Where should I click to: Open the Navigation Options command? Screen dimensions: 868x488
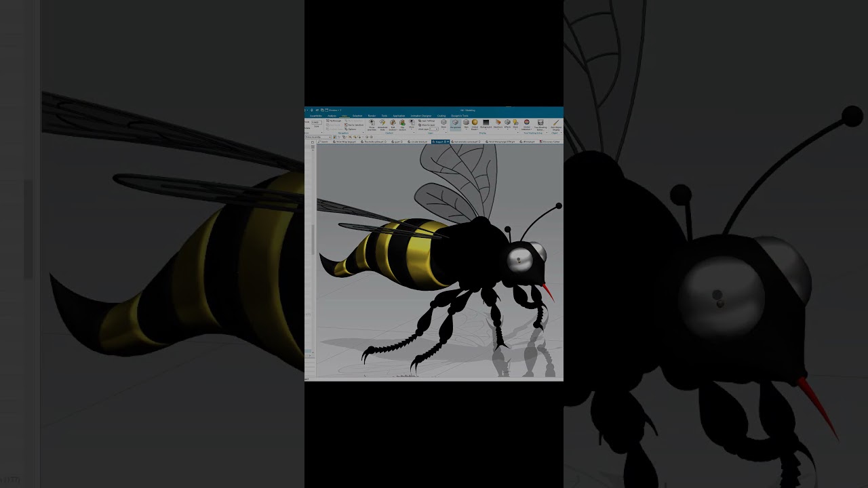pos(351,129)
